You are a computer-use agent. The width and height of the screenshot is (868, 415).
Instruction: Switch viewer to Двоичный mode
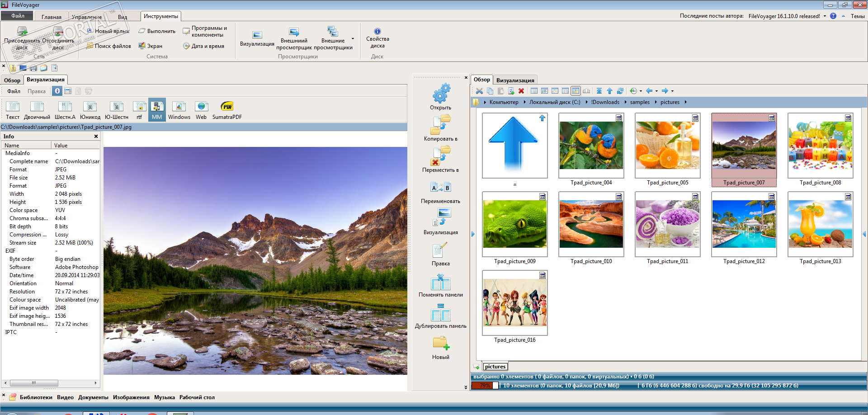coord(37,111)
